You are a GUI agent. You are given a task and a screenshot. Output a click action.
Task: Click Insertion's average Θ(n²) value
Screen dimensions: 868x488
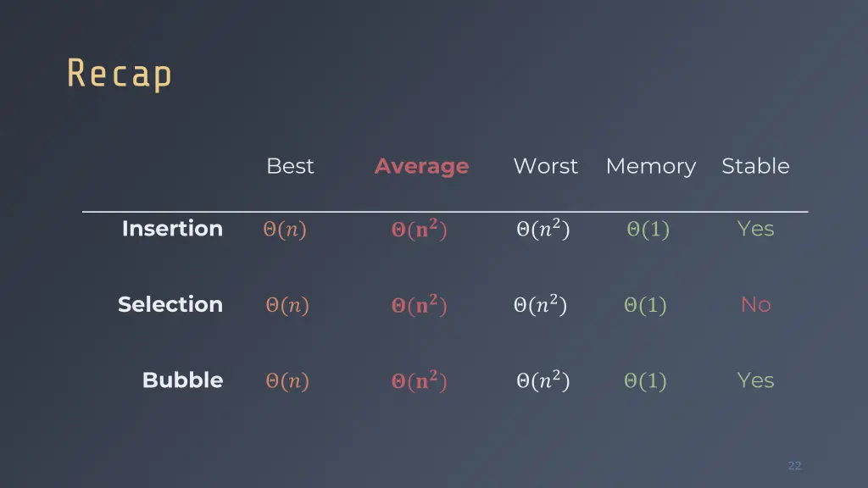(x=419, y=229)
